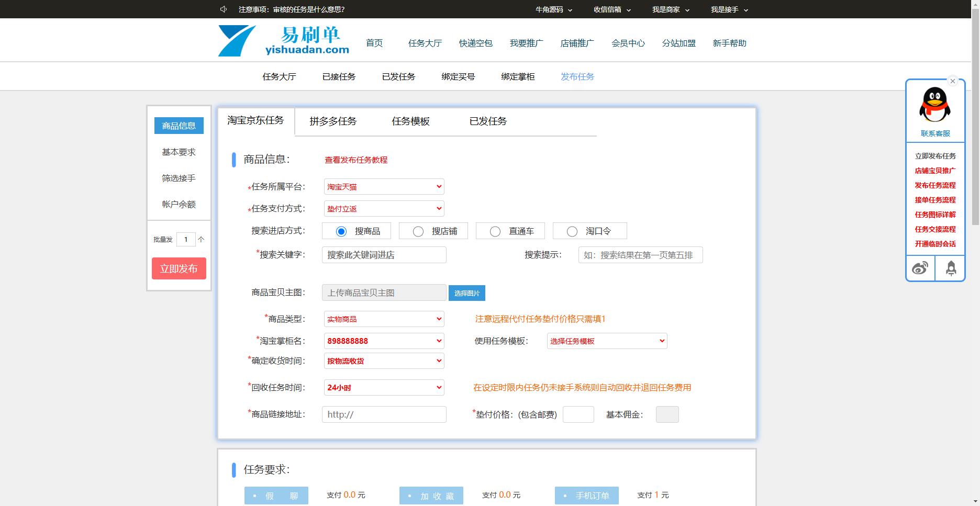The width and height of the screenshot is (980, 506).
Task: Click the QQ penguin customer service icon
Action: point(934,105)
